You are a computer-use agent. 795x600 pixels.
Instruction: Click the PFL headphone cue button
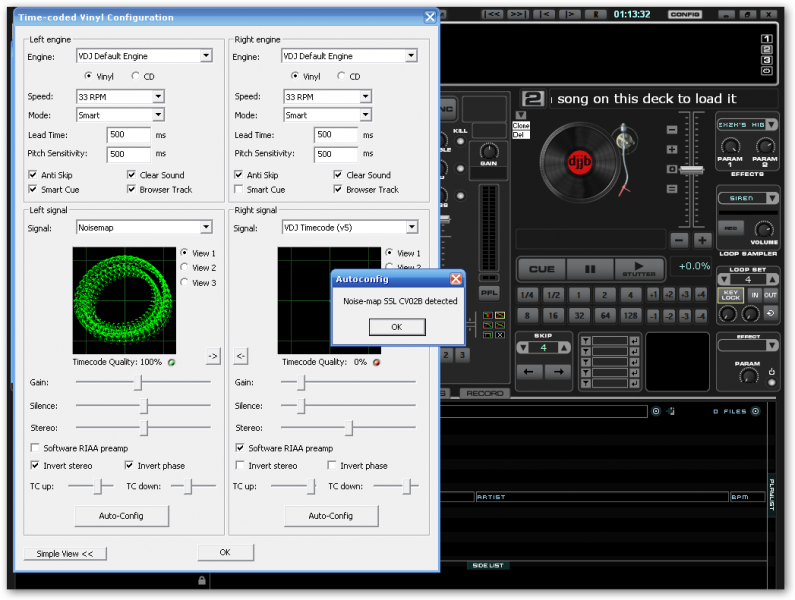click(489, 293)
